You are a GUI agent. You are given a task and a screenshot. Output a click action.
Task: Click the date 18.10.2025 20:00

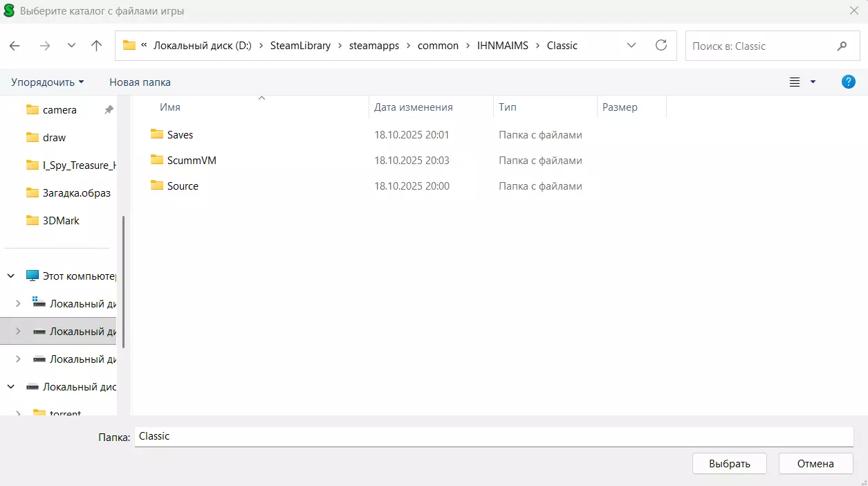(x=412, y=186)
